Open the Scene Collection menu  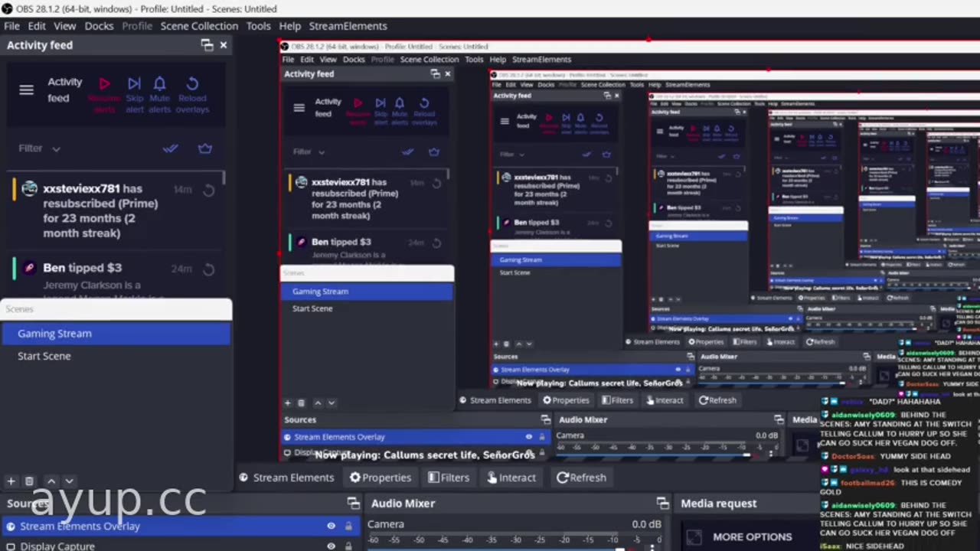(x=199, y=26)
